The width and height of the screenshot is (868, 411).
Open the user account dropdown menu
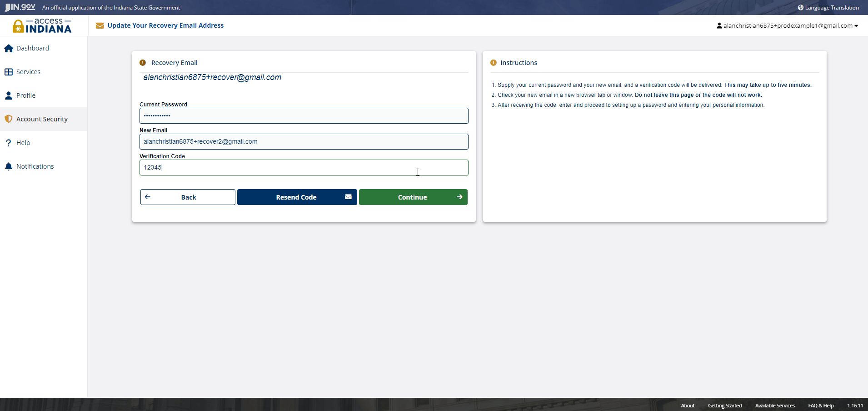coord(787,26)
